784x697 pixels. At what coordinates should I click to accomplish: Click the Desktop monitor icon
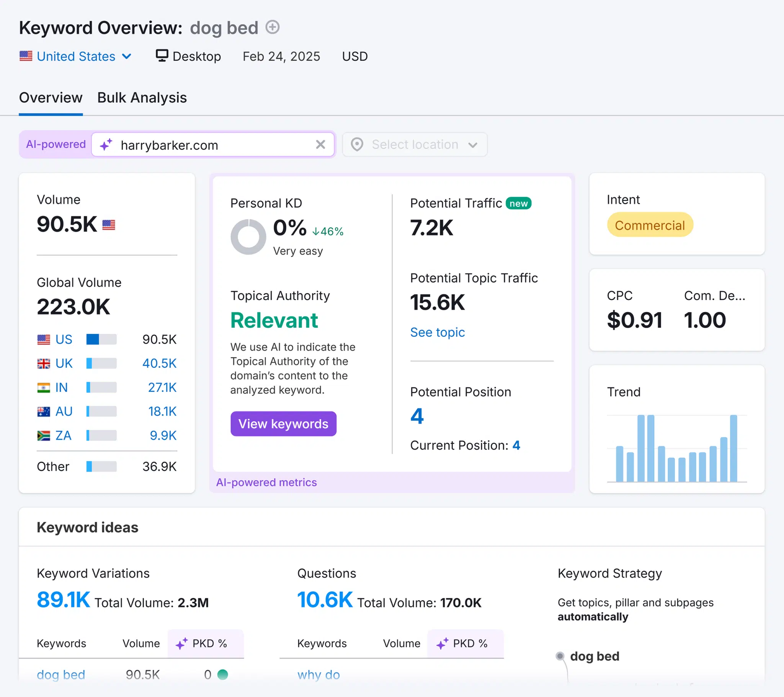[162, 55]
